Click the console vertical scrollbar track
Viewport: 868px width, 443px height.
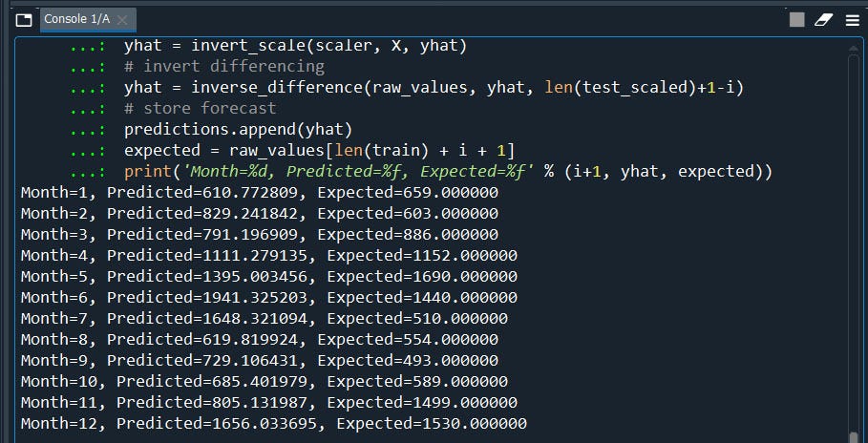tap(854, 243)
